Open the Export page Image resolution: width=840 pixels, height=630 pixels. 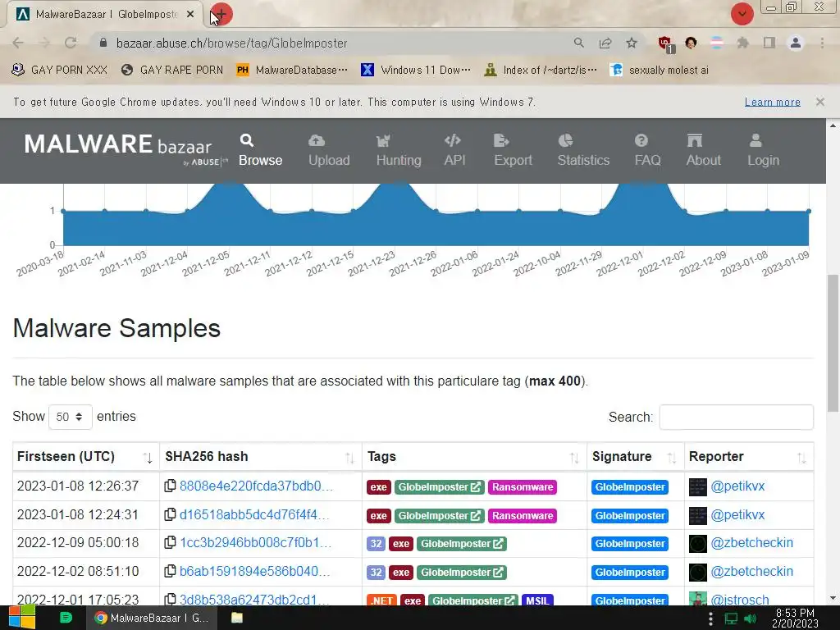click(x=513, y=151)
